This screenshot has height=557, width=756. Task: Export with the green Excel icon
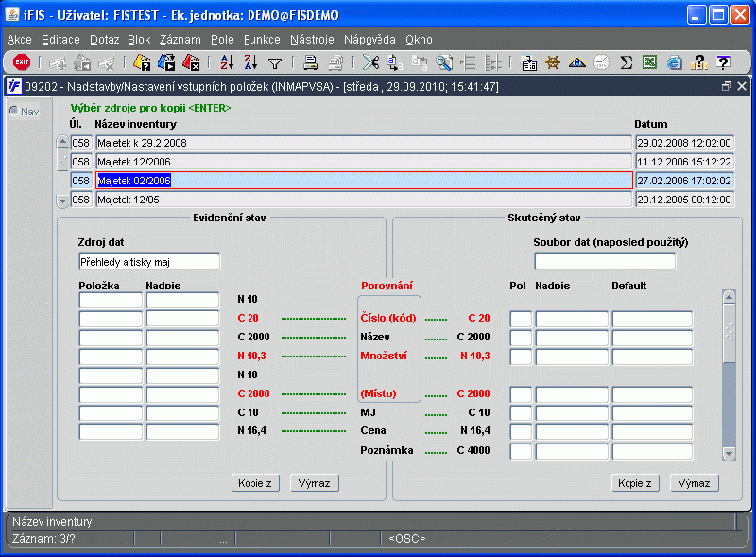pyautogui.click(x=650, y=62)
